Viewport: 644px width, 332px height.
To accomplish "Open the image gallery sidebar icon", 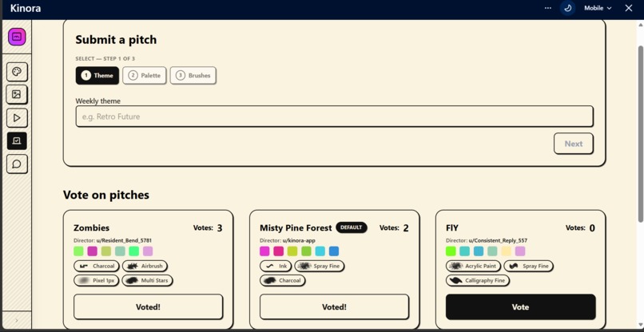I will click(17, 95).
